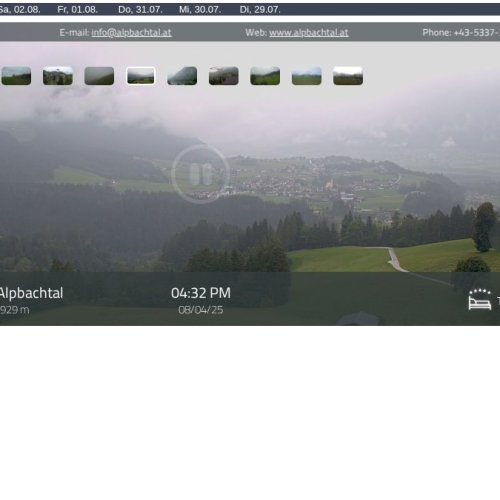Select the Do, 31.07. date tab

point(140,9)
